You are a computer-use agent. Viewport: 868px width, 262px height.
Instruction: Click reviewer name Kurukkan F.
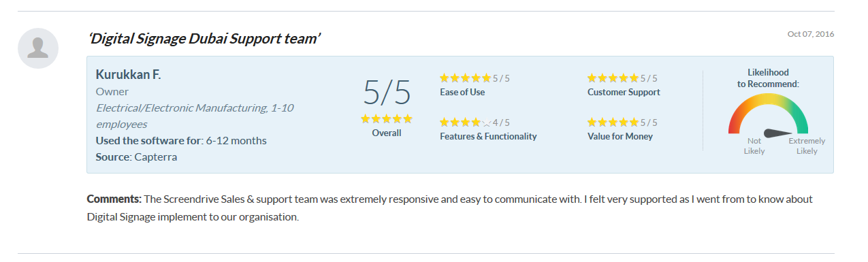[129, 74]
